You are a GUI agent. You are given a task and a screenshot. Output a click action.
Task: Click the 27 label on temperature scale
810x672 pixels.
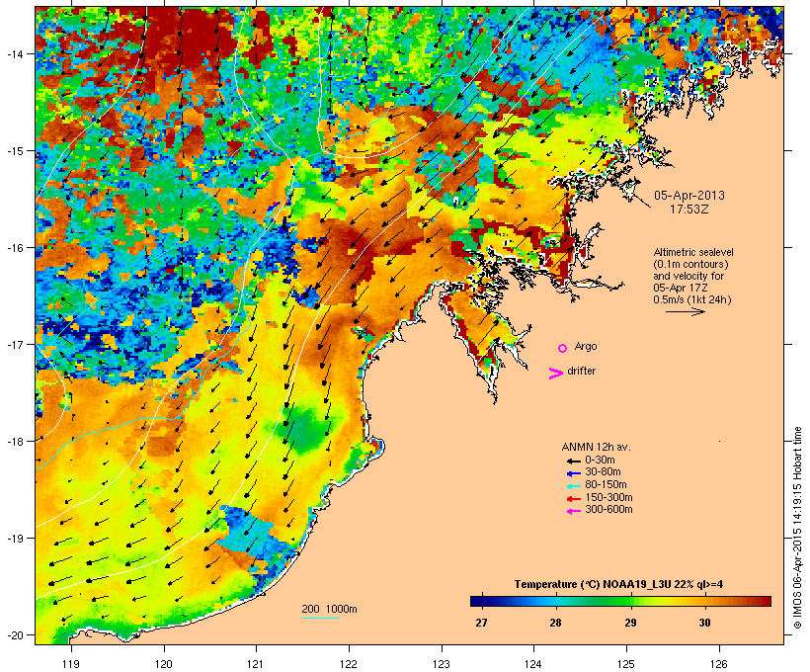[481, 623]
